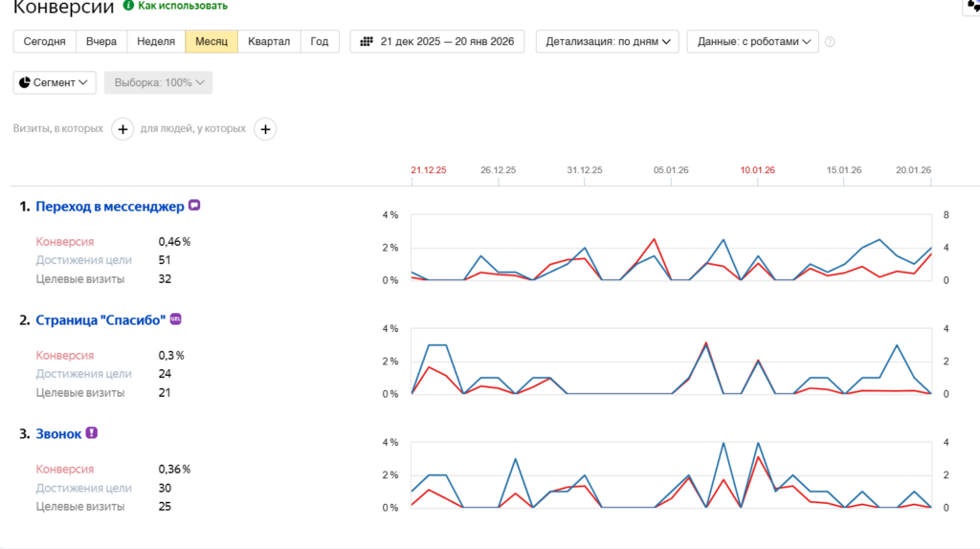Click Конверсия value 0,3 %
This screenshot has height=549, width=980.
[x=171, y=356]
